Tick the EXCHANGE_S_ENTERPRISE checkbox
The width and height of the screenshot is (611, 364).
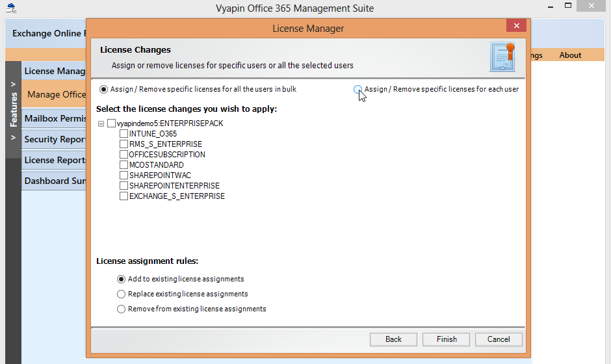point(123,196)
